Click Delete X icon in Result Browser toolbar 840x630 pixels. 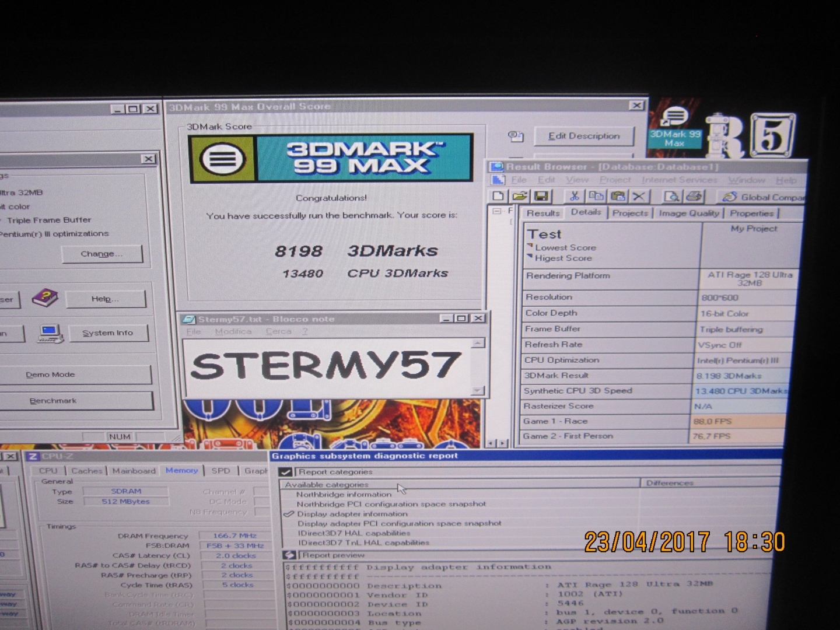click(x=639, y=196)
